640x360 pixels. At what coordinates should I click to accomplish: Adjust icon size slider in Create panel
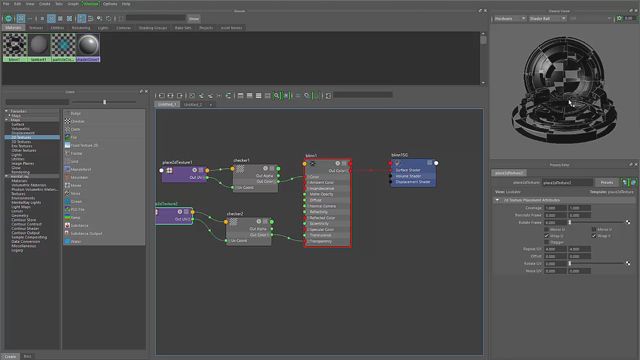pos(104,102)
